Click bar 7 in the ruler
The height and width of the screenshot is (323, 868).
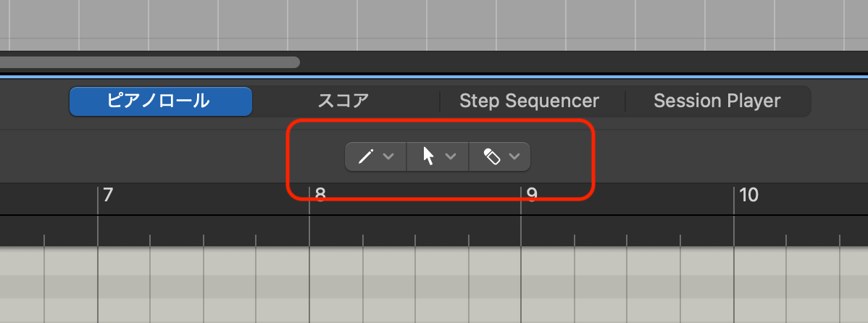coord(108,196)
